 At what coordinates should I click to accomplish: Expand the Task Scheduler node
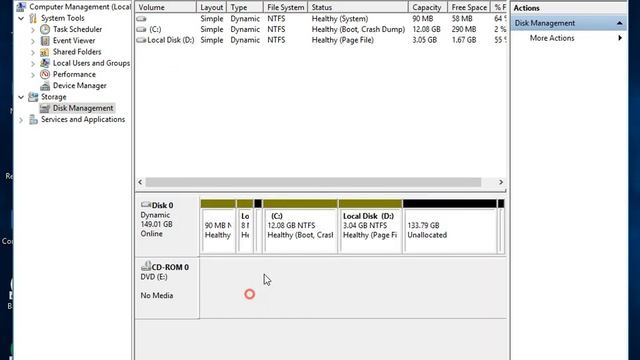(33, 30)
